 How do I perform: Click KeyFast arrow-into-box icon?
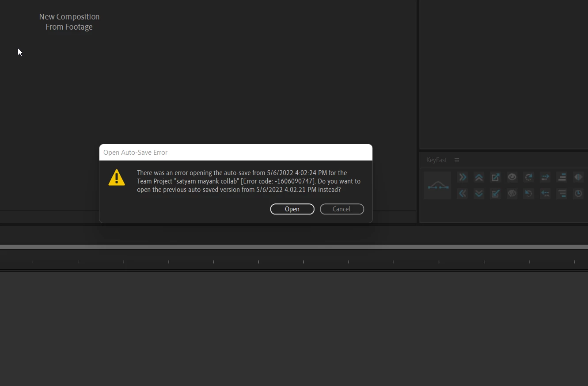[496, 194]
